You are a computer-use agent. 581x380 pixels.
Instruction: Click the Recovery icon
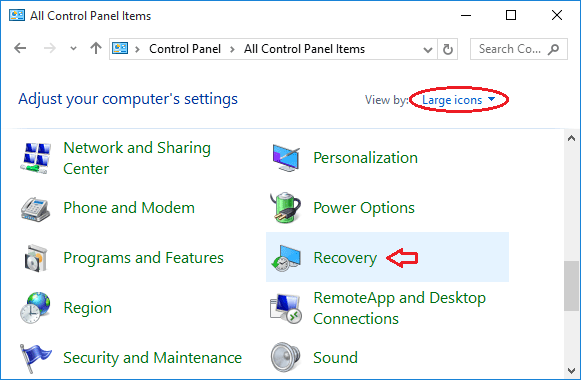coord(285,258)
